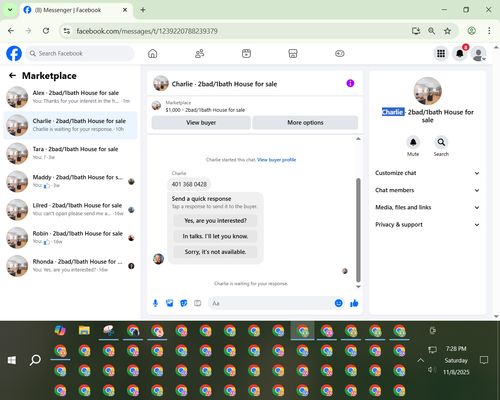Open the Windows Start menu
500x400 pixels.
(x=12, y=360)
